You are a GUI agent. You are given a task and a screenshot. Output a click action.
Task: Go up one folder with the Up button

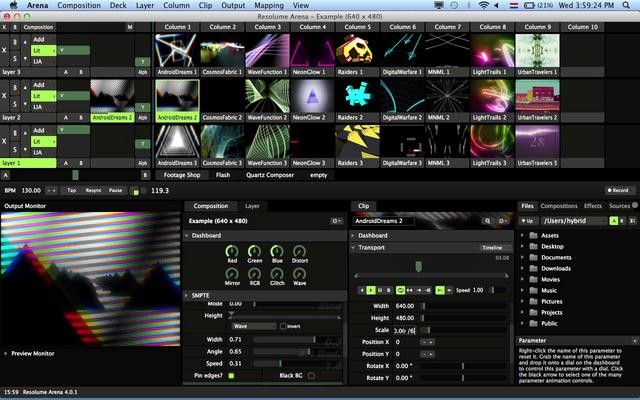(x=527, y=221)
